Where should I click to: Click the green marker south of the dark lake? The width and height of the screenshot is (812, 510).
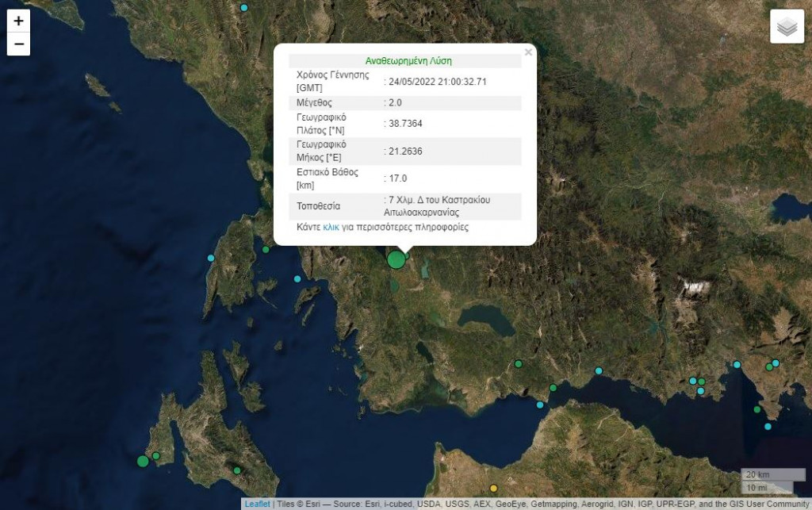(518, 364)
